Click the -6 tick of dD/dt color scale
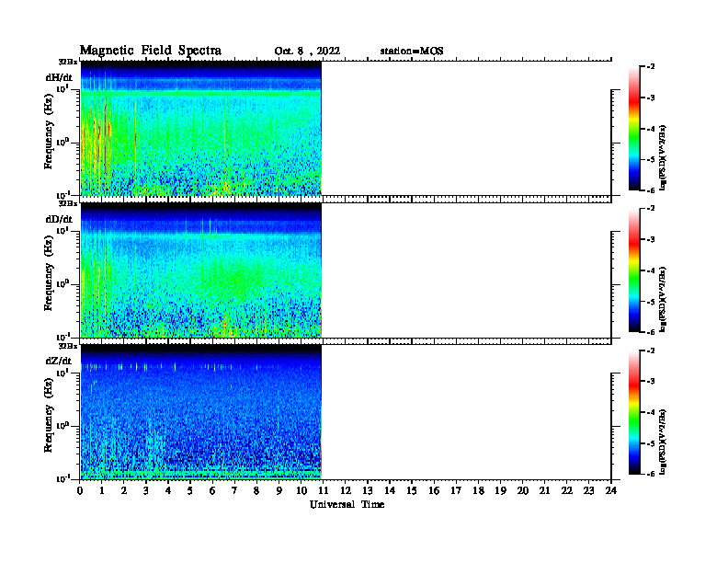 click(651, 332)
